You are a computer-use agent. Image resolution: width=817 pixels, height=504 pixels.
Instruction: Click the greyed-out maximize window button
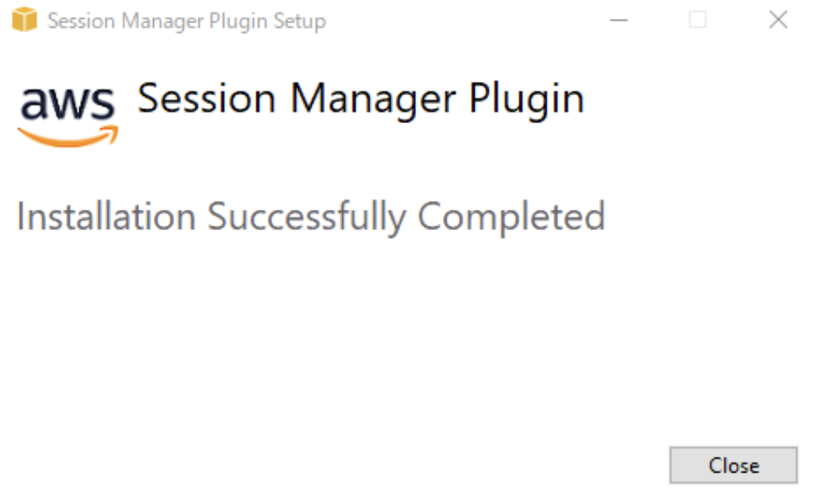[698, 20]
